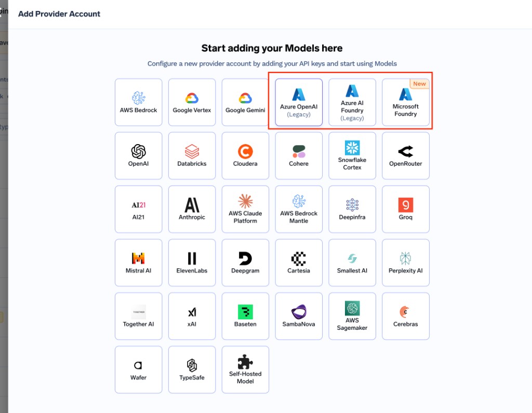Select the SambaNova provider
The width and height of the screenshot is (532, 413).
pyautogui.click(x=299, y=316)
